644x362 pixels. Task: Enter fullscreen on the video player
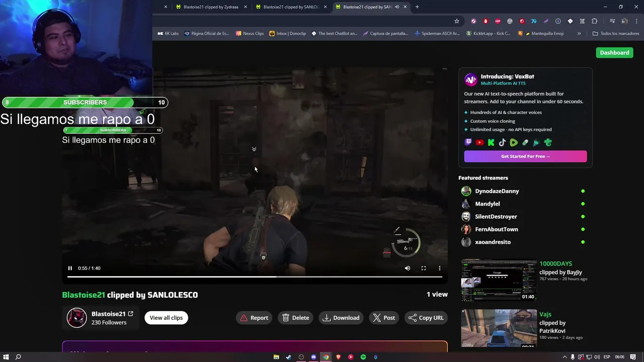(424, 268)
